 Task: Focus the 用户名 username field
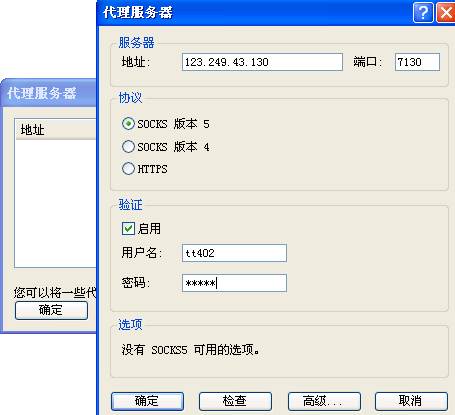click(234, 253)
